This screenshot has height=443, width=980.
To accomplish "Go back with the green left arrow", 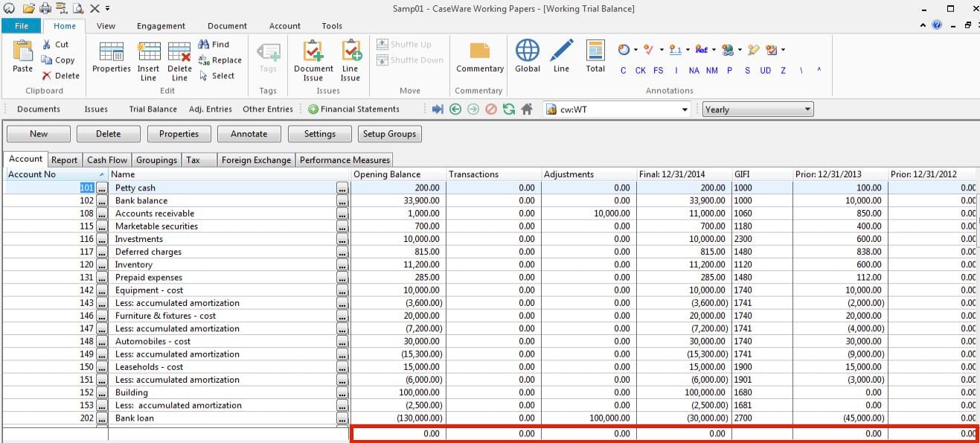I will pos(455,109).
